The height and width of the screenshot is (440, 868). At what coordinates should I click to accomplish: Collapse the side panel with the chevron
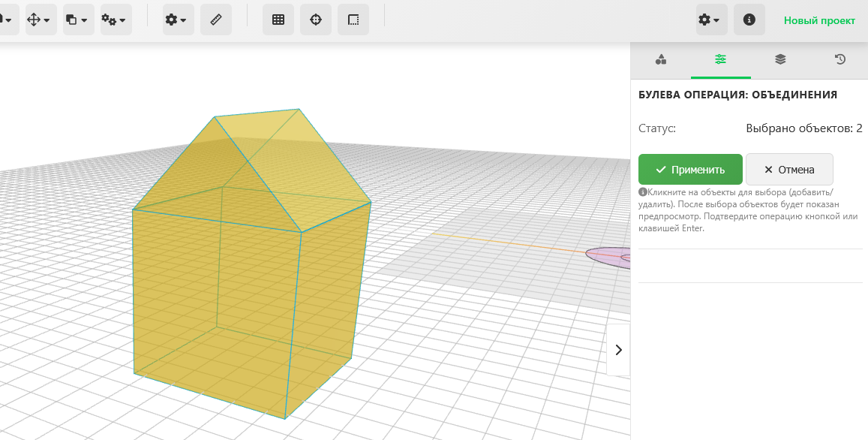618,349
